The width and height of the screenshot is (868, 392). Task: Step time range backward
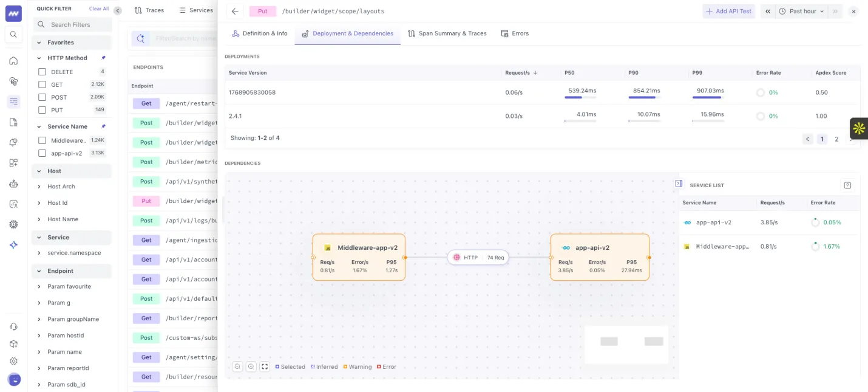[768, 11]
